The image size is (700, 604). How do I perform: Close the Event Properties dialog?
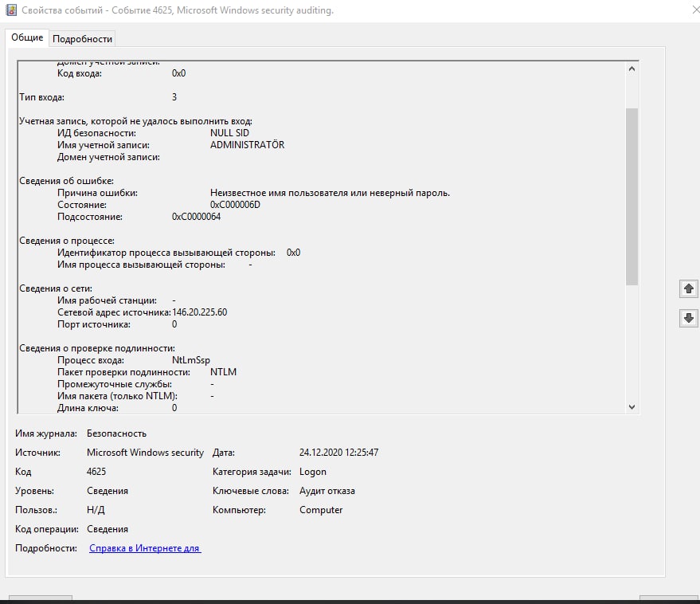point(695,10)
